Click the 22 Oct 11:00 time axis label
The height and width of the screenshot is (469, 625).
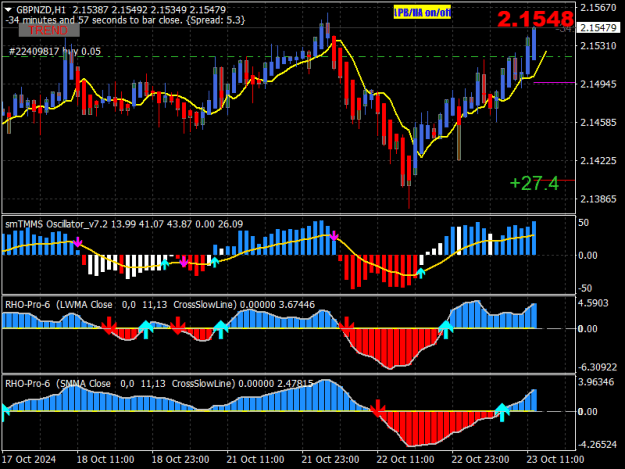point(405,459)
